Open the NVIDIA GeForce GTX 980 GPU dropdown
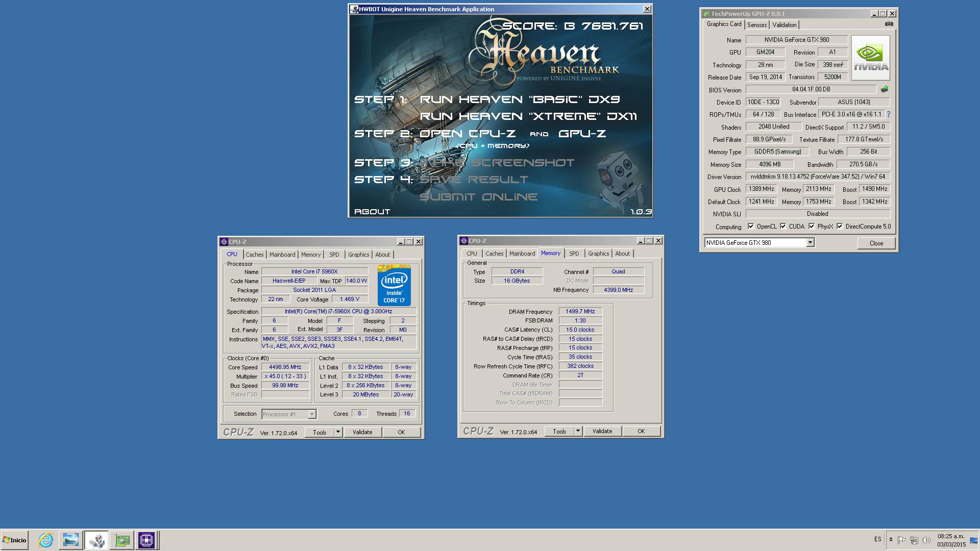 coord(810,243)
